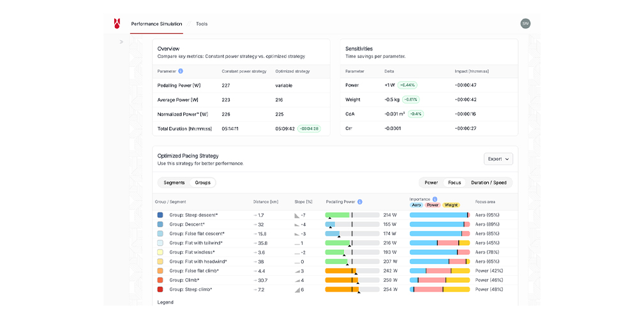Viewport: 644px width, 319px height.
Task: Click info icon beside Overview Parameter header
Action: coord(181,71)
